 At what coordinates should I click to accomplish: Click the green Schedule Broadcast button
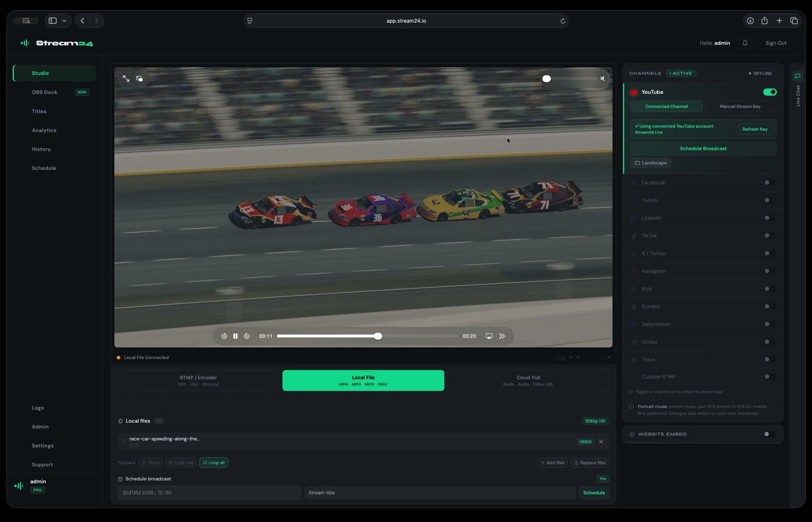click(703, 149)
